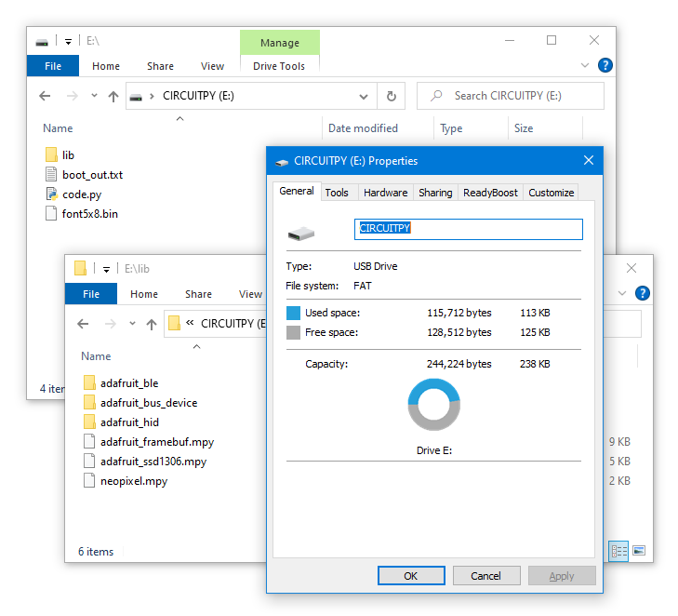Select boot_out.txt file icon
The width and height of the screenshot is (678, 616).
(x=51, y=174)
